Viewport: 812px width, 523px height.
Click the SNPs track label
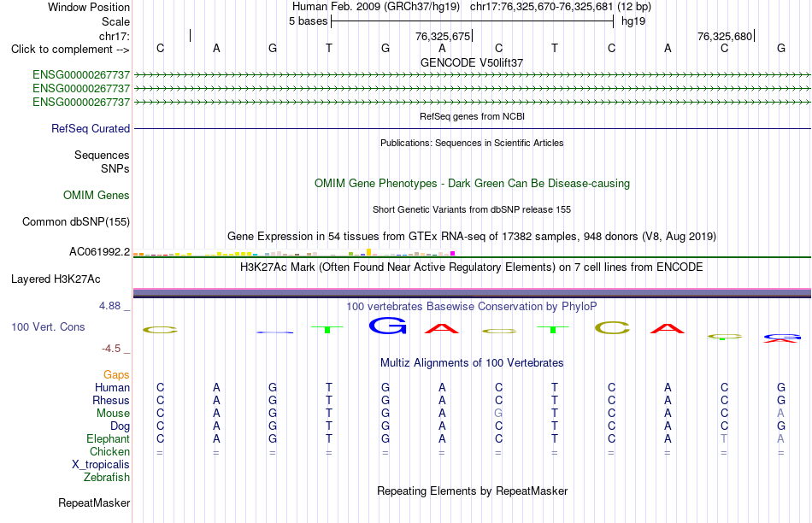[115, 169]
